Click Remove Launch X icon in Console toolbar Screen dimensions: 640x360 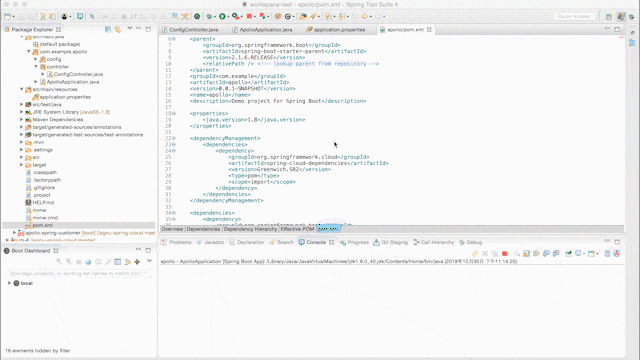pyautogui.click(x=485, y=253)
